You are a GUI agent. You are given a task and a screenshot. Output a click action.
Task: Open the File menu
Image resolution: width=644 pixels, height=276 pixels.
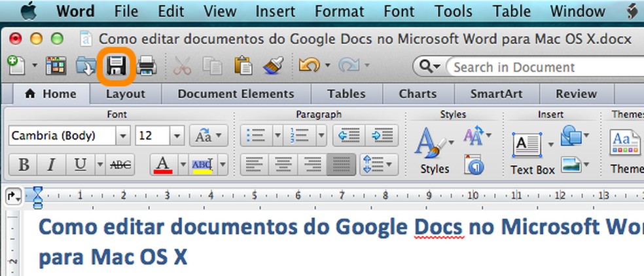coord(126,11)
